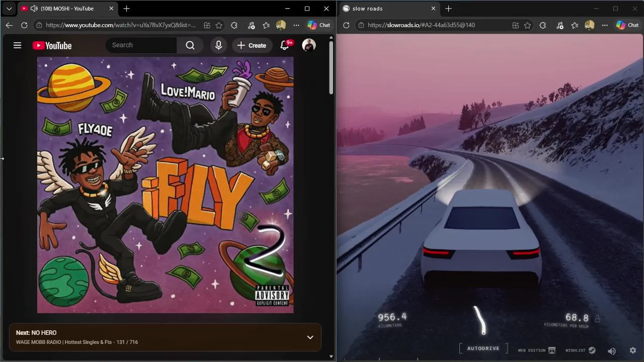This screenshot has height=362, width=644.
Task: Close the slow roads tab
Action: pyautogui.click(x=433, y=9)
